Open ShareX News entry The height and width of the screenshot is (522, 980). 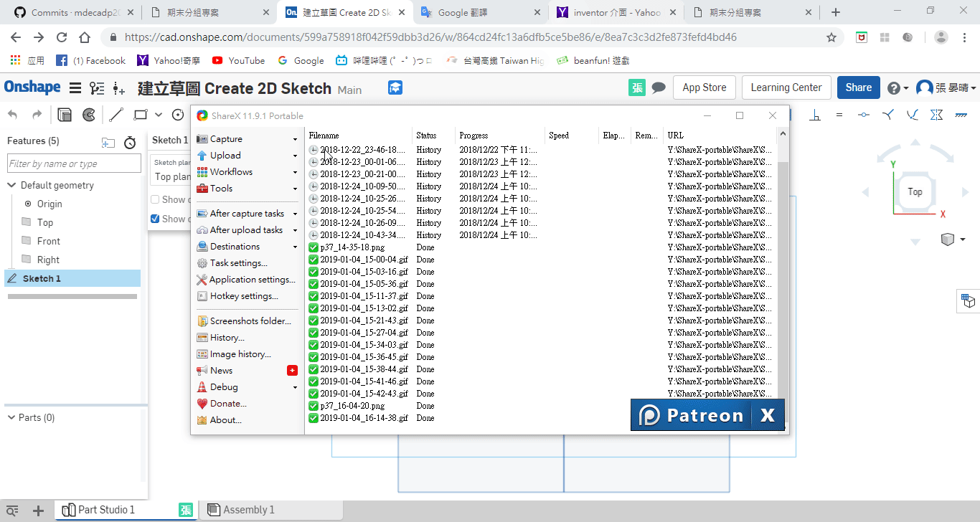coord(247,371)
